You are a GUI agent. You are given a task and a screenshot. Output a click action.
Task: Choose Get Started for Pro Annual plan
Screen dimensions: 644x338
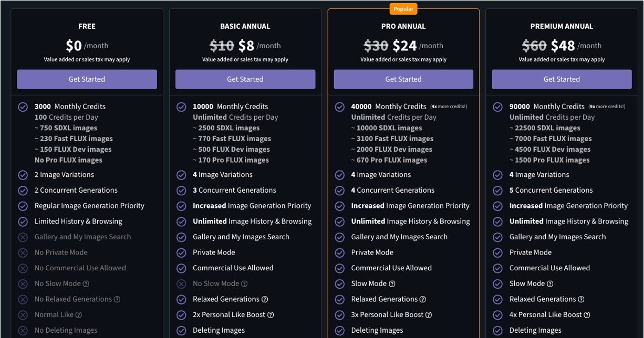coord(403,79)
